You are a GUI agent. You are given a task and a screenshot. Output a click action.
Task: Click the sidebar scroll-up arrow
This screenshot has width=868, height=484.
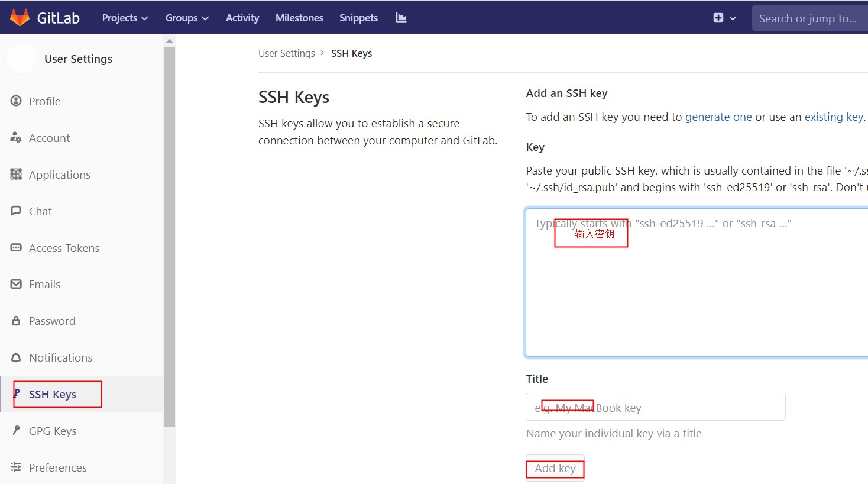(170, 41)
